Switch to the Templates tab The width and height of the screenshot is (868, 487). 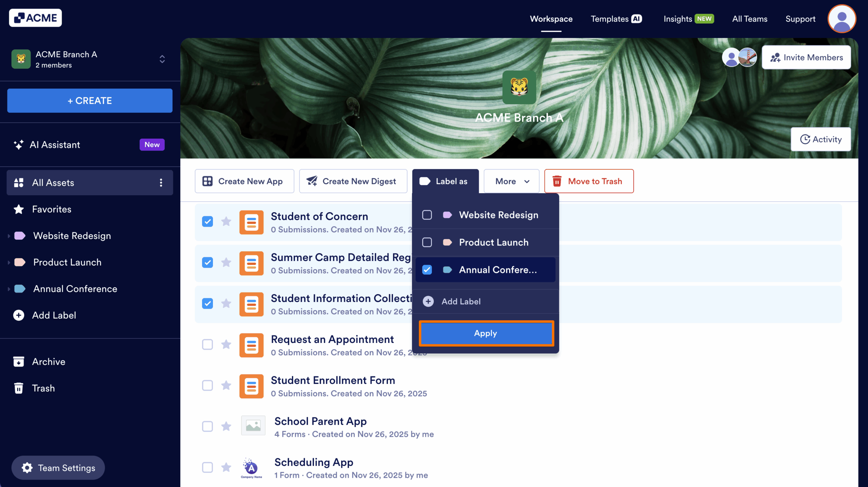[609, 19]
